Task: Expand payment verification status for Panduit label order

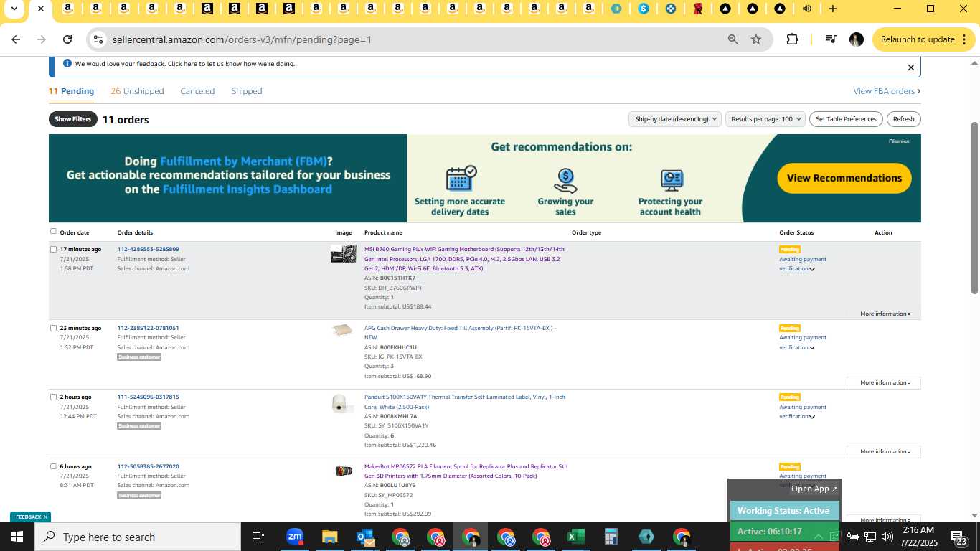Action: [x=812, y=417]
